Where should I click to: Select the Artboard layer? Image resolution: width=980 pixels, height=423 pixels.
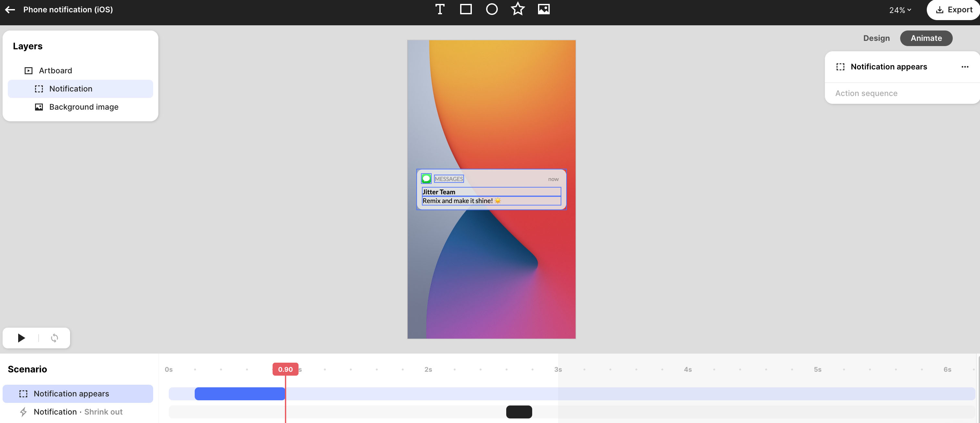pyautogui.click(x=55, y=71)
